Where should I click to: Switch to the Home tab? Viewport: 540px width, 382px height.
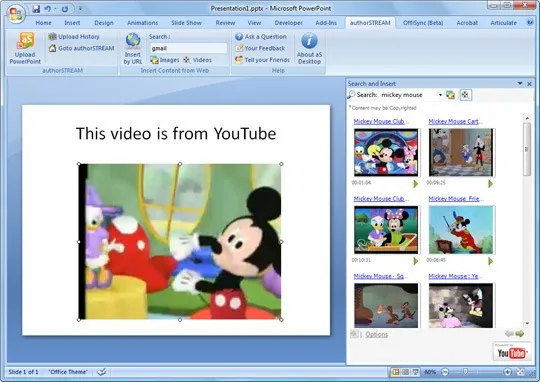click(x=43, y=23)
